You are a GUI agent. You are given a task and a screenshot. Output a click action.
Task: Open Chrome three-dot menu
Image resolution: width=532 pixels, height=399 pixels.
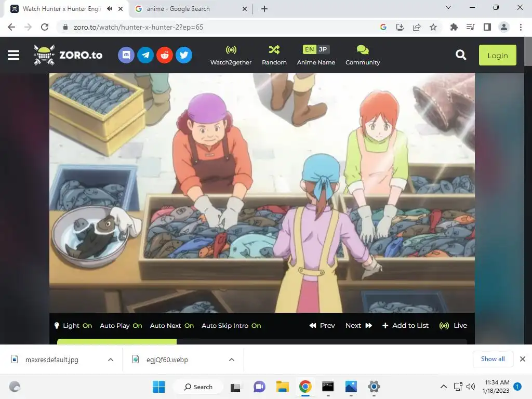[x=521, y=27]
